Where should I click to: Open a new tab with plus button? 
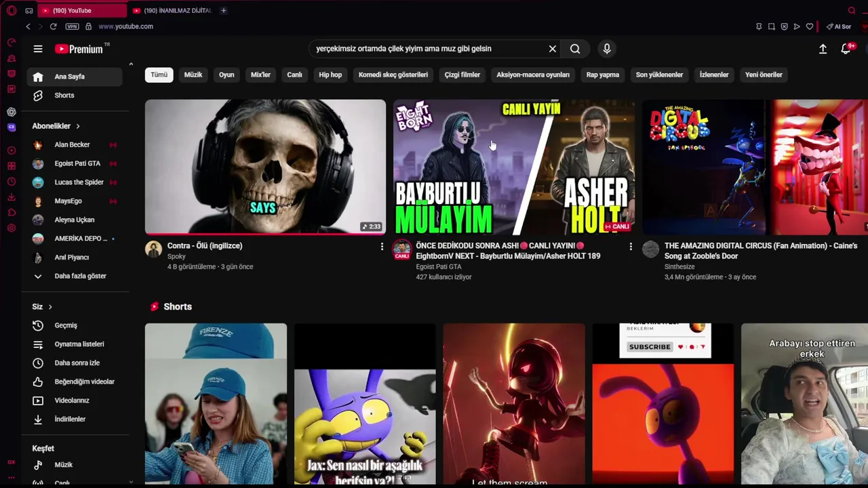(x=223, y=11)
